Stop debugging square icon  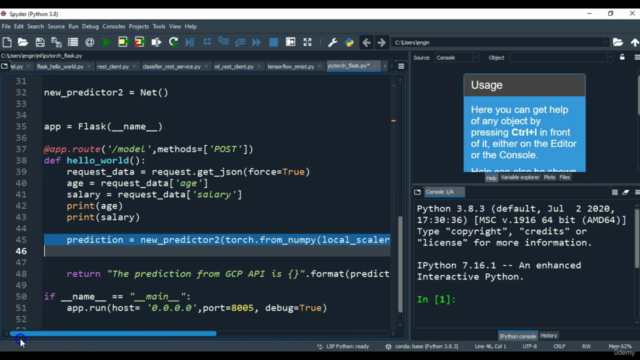273,42
